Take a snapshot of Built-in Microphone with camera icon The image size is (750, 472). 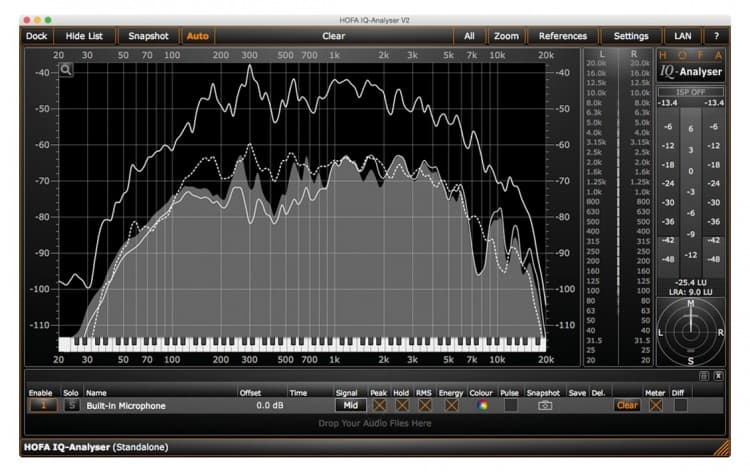click(x=545, y=406)
